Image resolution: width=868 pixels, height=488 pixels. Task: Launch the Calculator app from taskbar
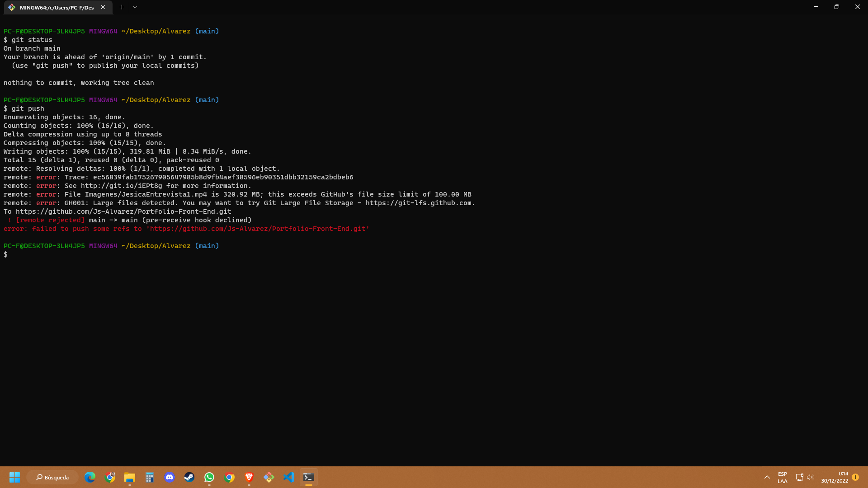click(150, 477)
